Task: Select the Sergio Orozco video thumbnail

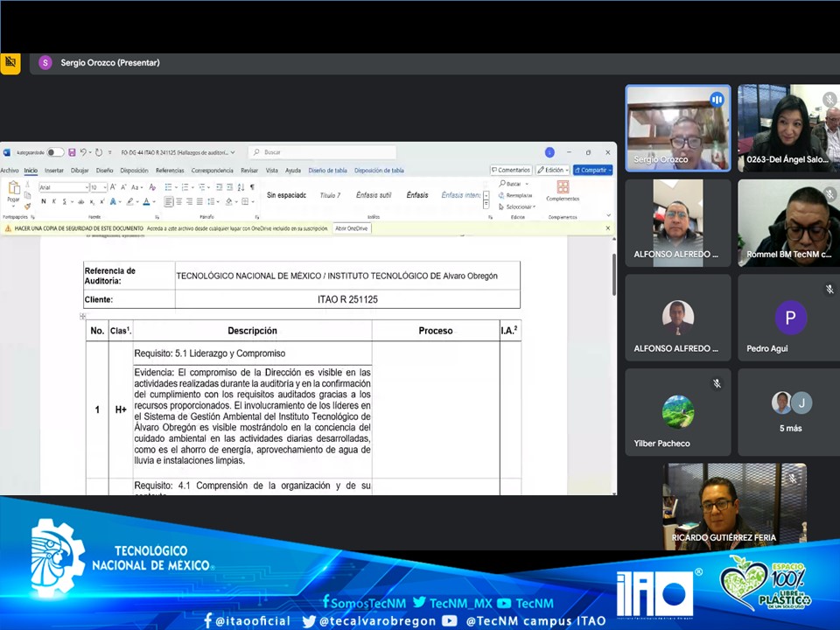Action: [x=677, y=129]
